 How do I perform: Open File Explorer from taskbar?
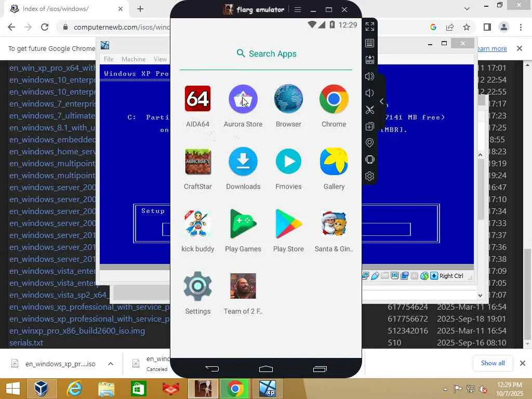click(106, 389)
